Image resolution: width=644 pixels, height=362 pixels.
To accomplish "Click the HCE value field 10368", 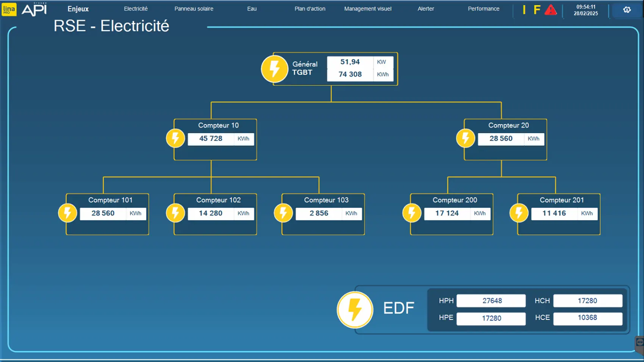I will [588, 318].
